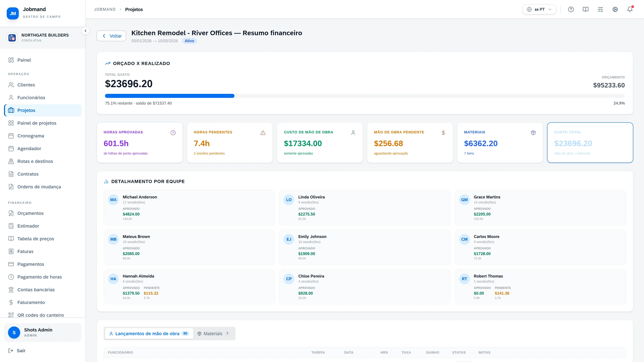This screenshot has width=644, height=362.
Task: Click the box icon in Materiais card
Action: 533,133
